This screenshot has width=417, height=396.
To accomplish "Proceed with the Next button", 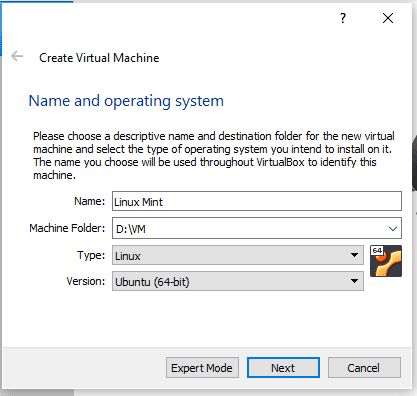I will [283, 368].
